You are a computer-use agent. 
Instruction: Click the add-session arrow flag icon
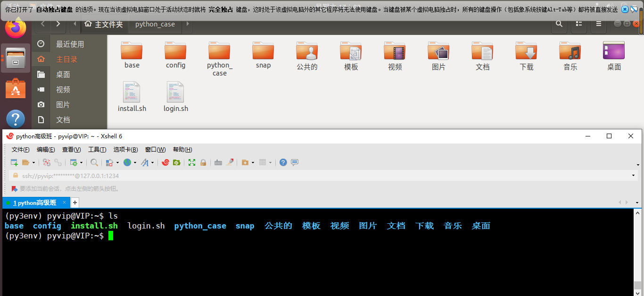click(15, 188)
